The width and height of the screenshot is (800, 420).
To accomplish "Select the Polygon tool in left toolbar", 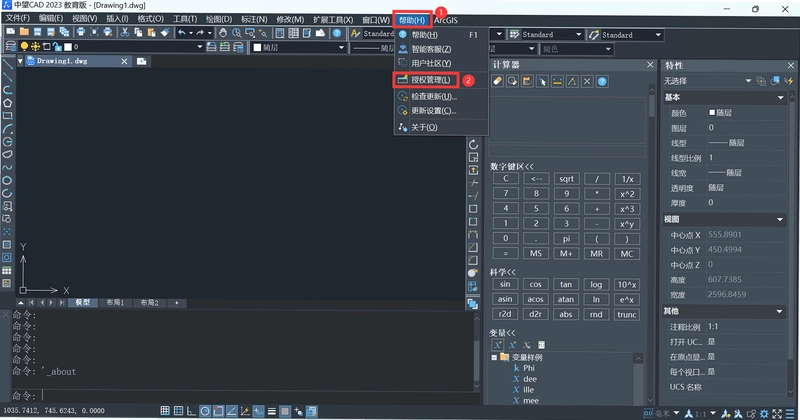I will coord(8,103).
